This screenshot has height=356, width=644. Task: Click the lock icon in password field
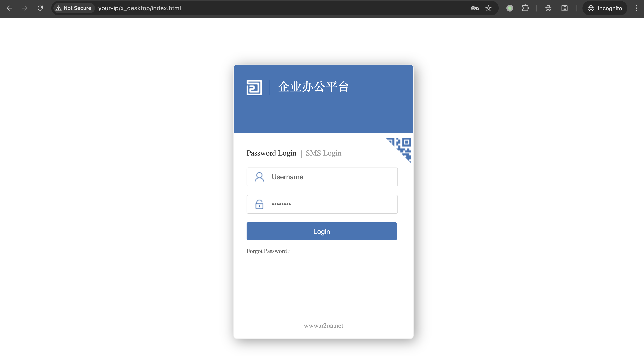(x=259, y=204)
